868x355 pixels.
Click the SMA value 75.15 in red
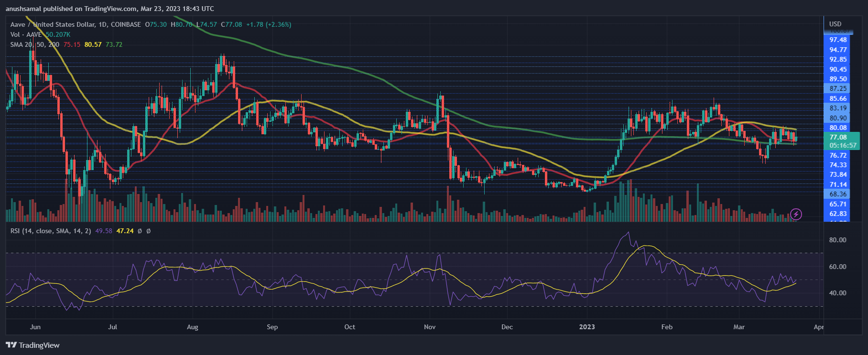pyautogui.click(x=72, y=44)
